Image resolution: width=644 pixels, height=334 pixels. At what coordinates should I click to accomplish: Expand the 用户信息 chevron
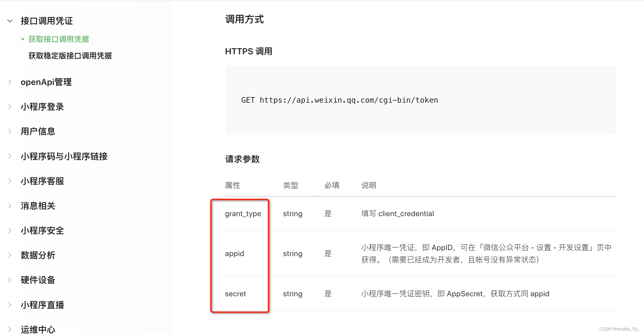10,131
